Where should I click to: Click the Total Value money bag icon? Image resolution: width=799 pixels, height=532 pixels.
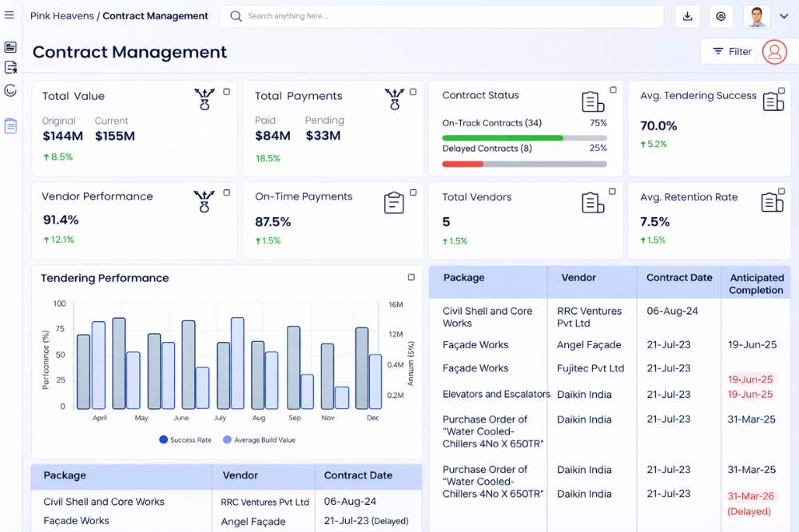pos(205,100)
